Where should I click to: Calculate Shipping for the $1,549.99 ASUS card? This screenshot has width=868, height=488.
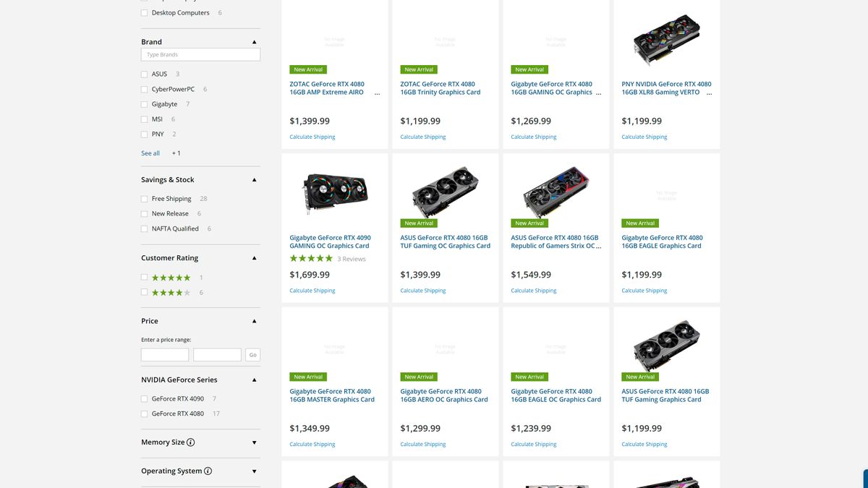coord(534,291)
